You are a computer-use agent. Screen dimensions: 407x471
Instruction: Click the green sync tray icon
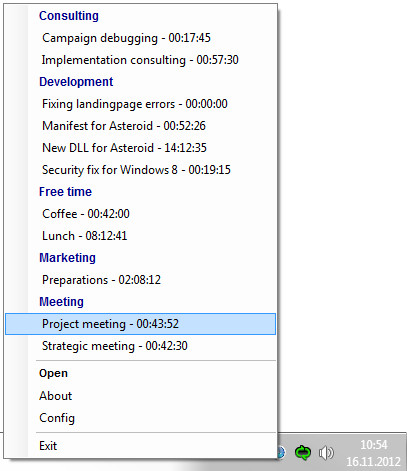pyautogui.click(x=303, y=453)
